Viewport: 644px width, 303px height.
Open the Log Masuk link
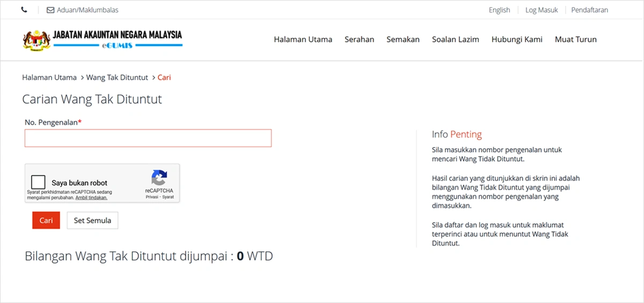(x=541, y=10)
